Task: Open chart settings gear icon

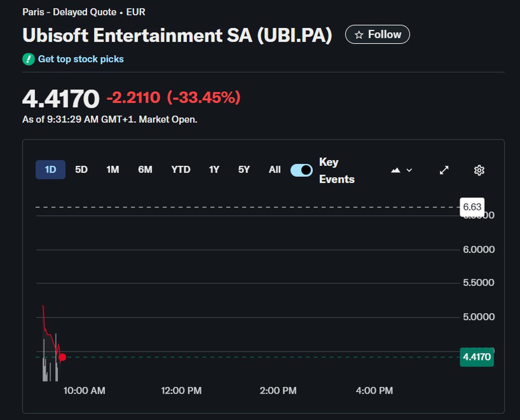Action: pos(479,170)
